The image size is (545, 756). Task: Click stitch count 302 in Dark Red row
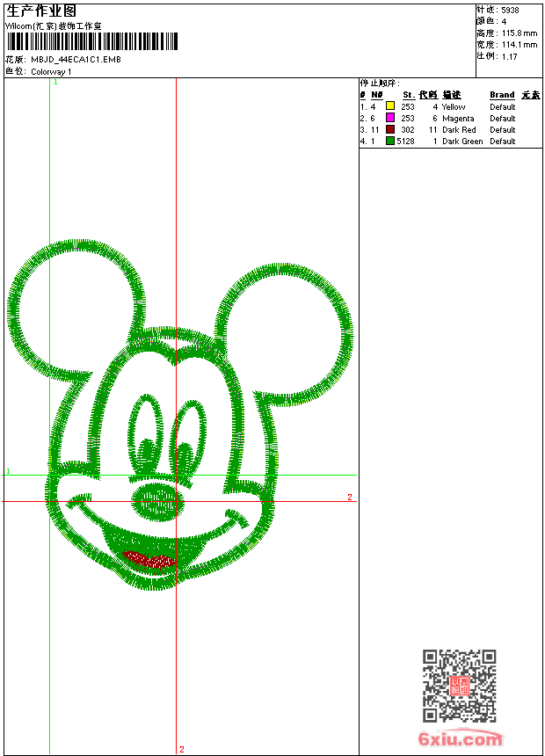point(408,130)
